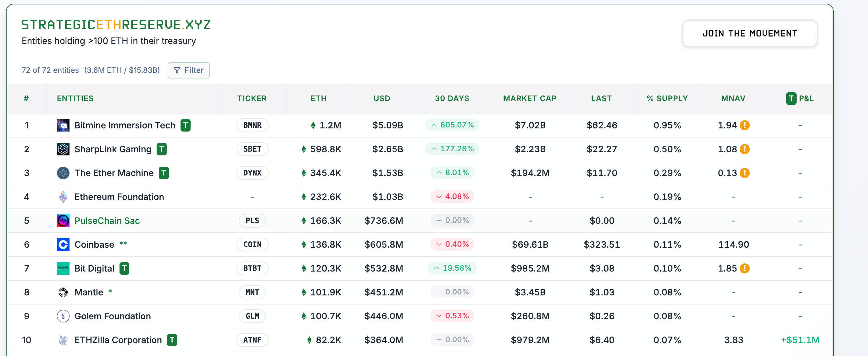Click the SharpLink Gaming logo icon
This screenshot has width=868, height=356.
63,149
